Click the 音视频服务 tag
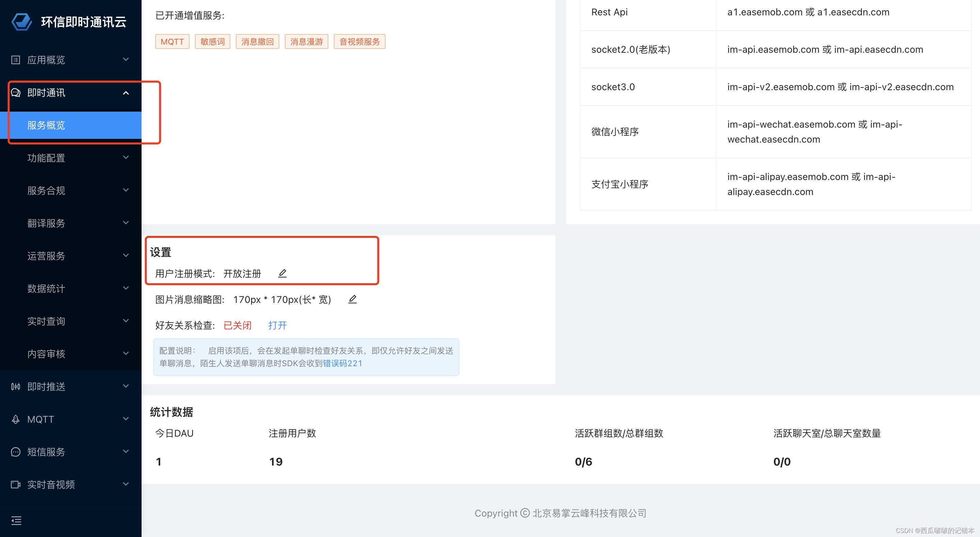The height and width of the screenshot is (537, 980). (359, 42)
